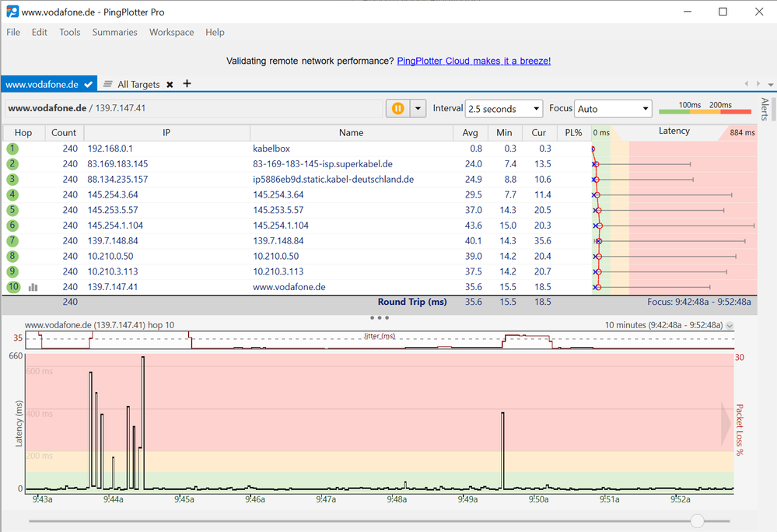Screen dimensions: 777x532
Task: Select the kabelbox name cell
Action: [271, 149]
